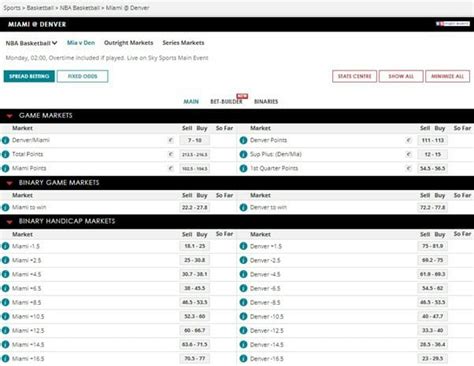Open info icon for Denver -14.5

point(243,344)
